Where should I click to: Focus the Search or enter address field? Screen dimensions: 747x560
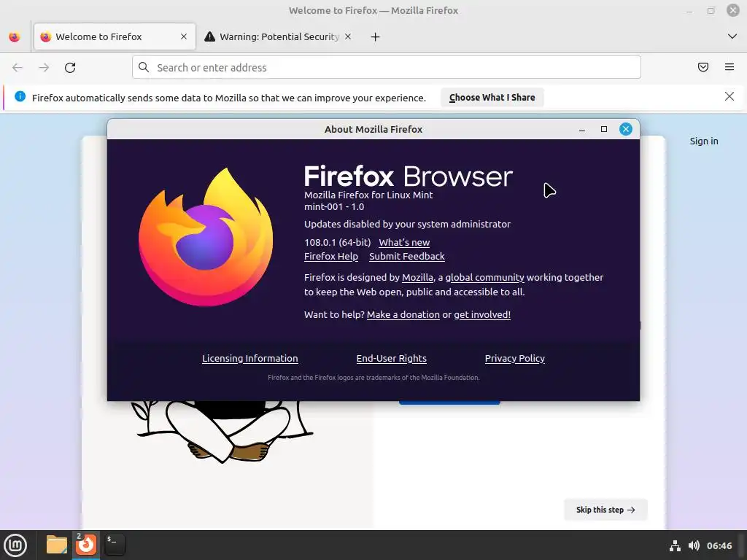tap(387, 67)
